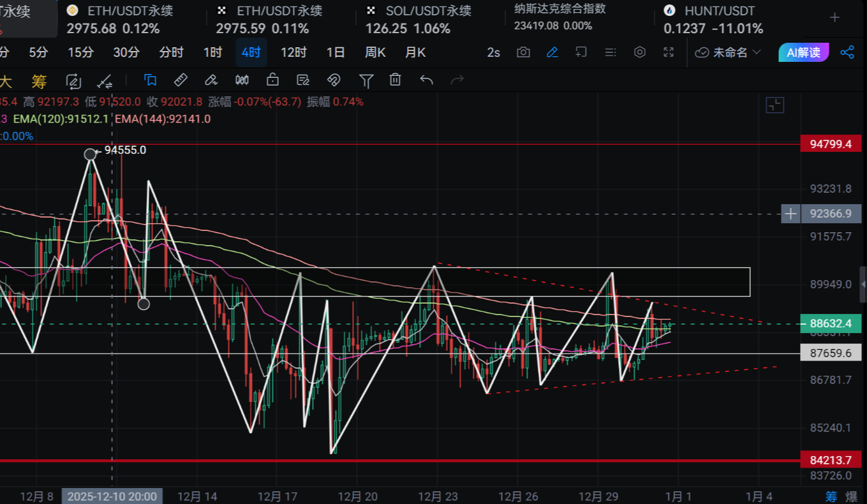The width and height of the screenshot is (867, 504).
Task: Open the chart settings hexagon icon
Action: [x=640, y=53]
